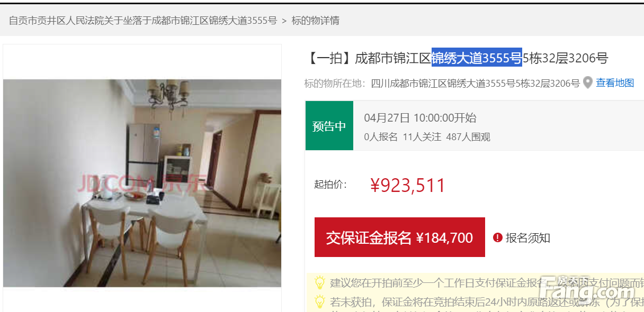
Task: Click the map pin location icon
Action: point(587,83)
